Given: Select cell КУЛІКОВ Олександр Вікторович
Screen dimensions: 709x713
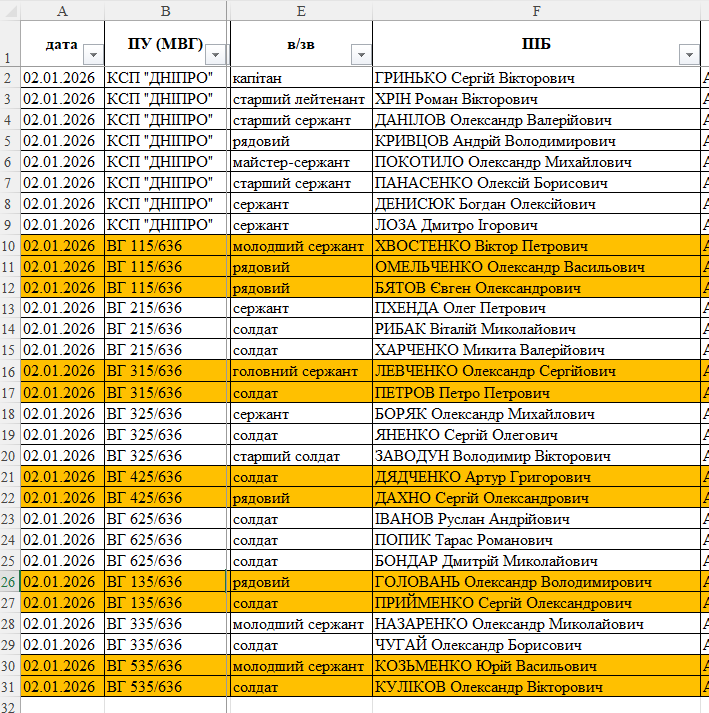Looking at the screenshot, I should [x=536, y=687].
